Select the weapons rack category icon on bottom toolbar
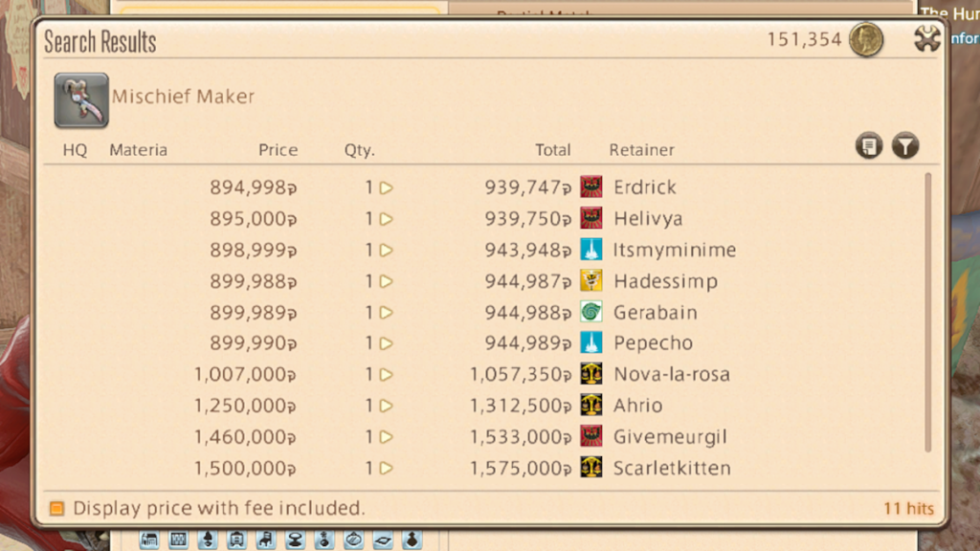Image resolution: width=980 pixels, height=551 pixels. [178, 539]
